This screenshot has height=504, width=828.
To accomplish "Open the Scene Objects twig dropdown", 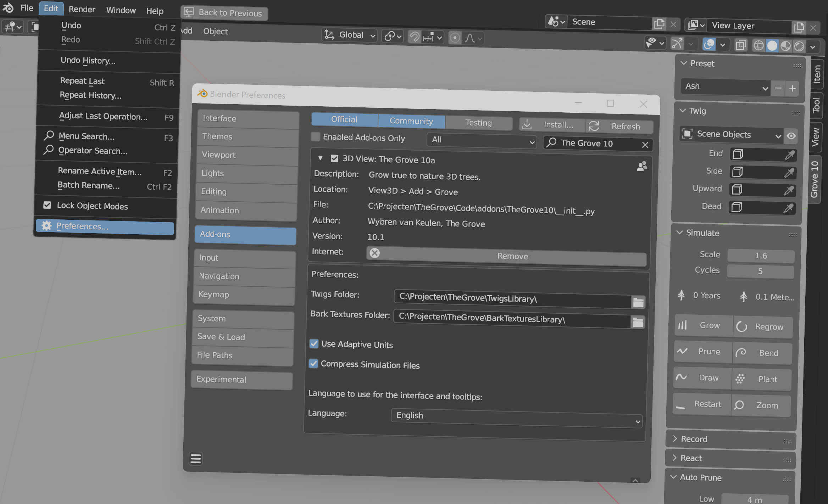I will point(732,134).
